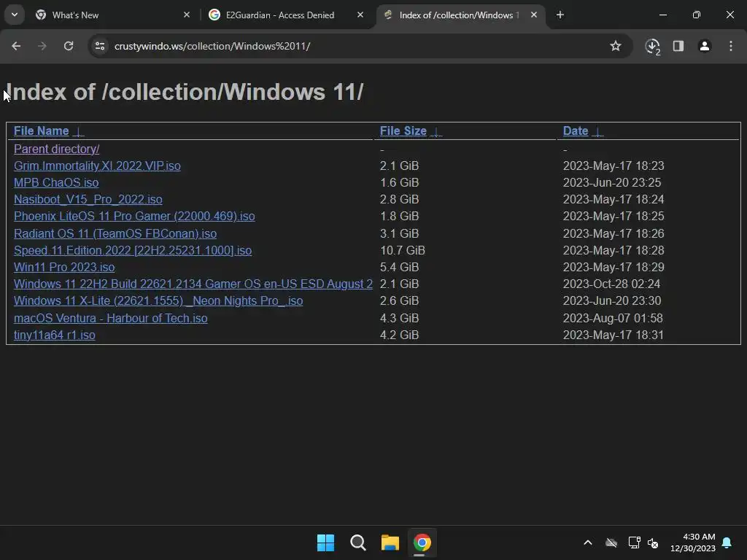Download Nasiboot_V15_Pro_2022.iso

88,200
